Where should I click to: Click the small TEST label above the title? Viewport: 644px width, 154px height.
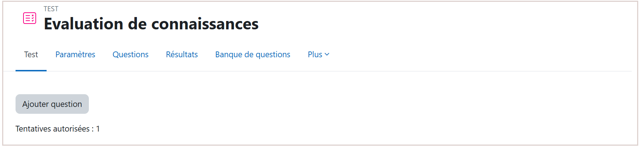[51, 9]
